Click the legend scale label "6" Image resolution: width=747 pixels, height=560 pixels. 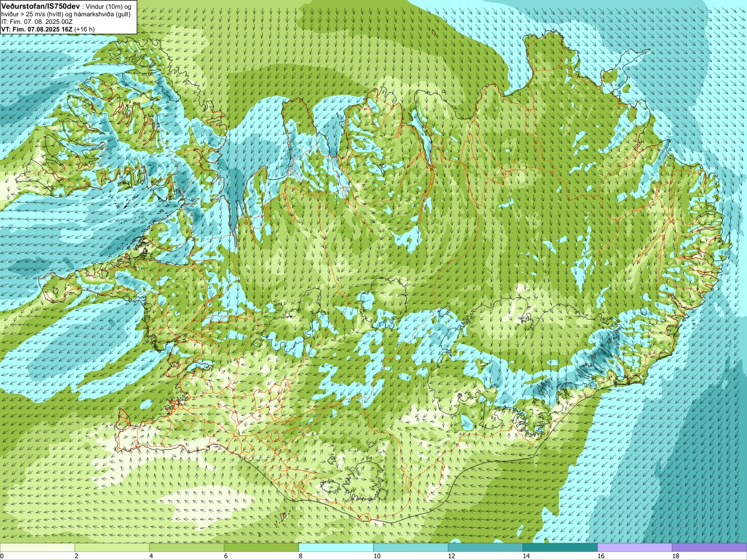[226, 556]
